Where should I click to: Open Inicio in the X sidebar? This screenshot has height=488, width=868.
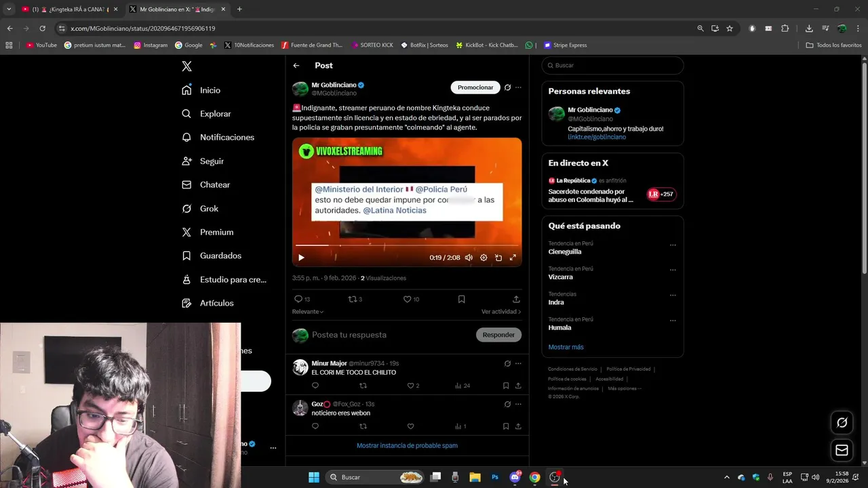[x=201, y=90]
